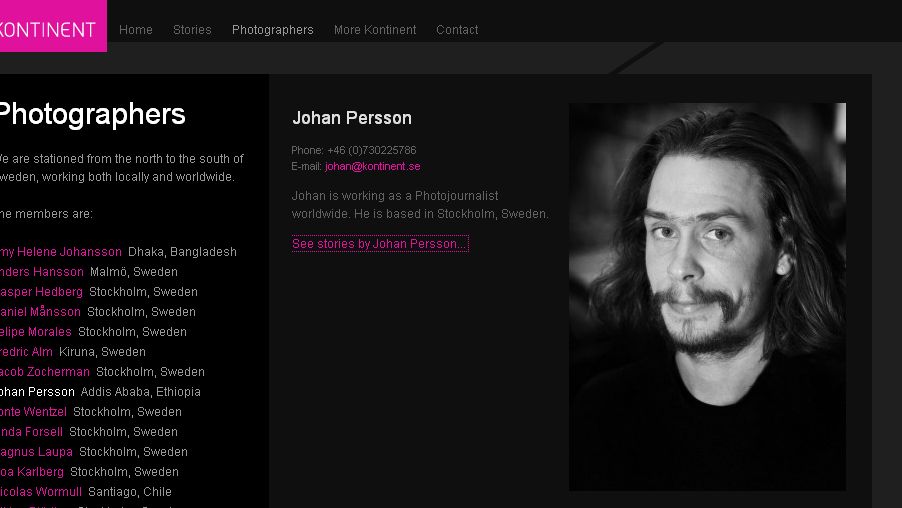The image size is (902, 508).
Task: Click the black-and-white portrait photo
Action: click(707, 296)
